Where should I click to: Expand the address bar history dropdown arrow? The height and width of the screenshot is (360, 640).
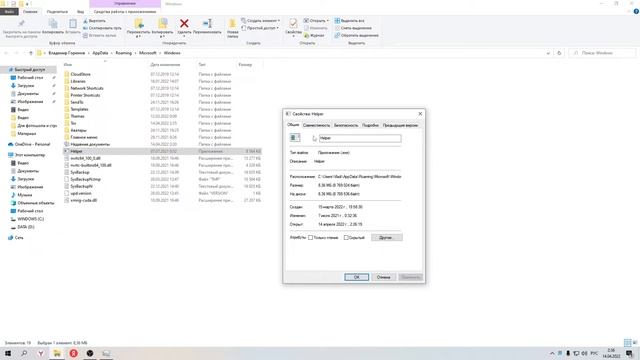(x=548, y=53)
